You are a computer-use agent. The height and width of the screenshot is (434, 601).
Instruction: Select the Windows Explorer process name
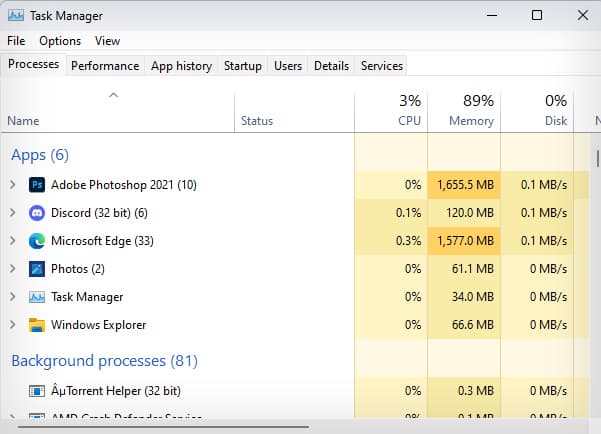point(99,325)
